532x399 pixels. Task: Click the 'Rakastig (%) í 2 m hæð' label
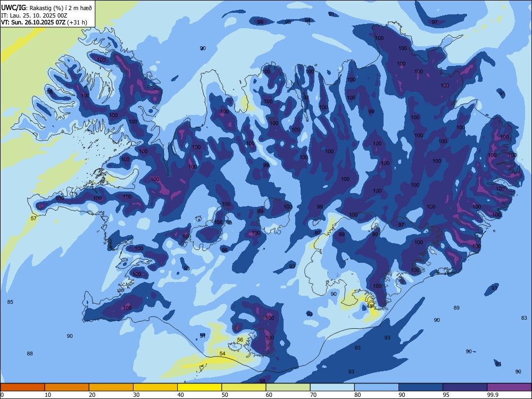60,7
